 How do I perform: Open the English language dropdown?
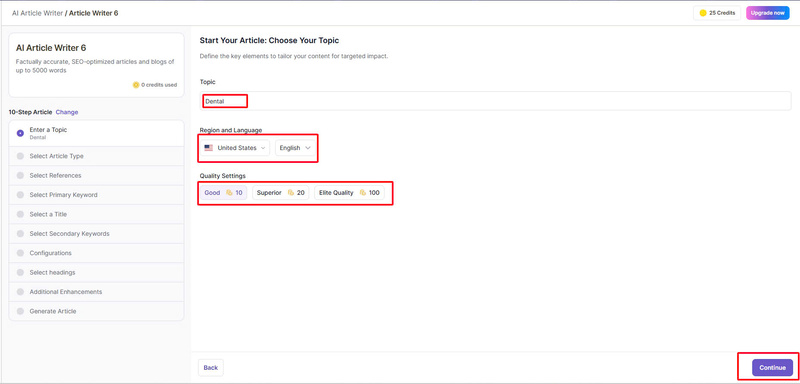pos(295,148)
